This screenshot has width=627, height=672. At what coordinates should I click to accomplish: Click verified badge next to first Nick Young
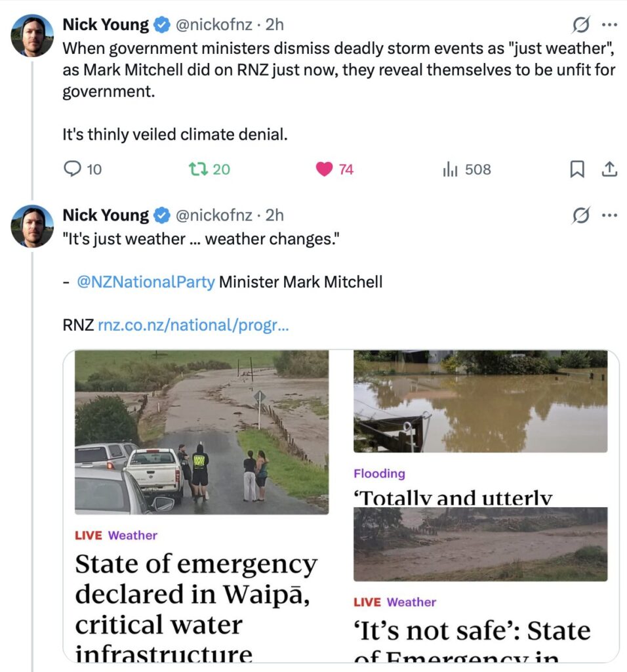[161, 25]
